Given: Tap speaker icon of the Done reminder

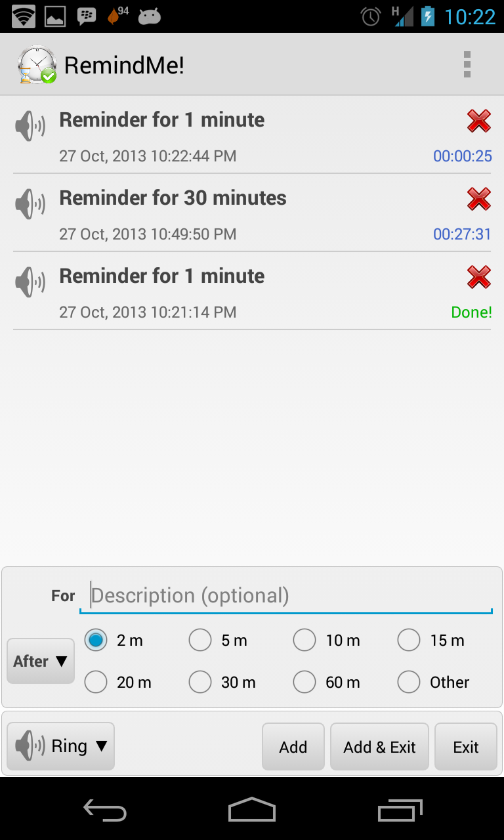Looking at the screenshot, I should pyautogui.click(x=30, y=282).
